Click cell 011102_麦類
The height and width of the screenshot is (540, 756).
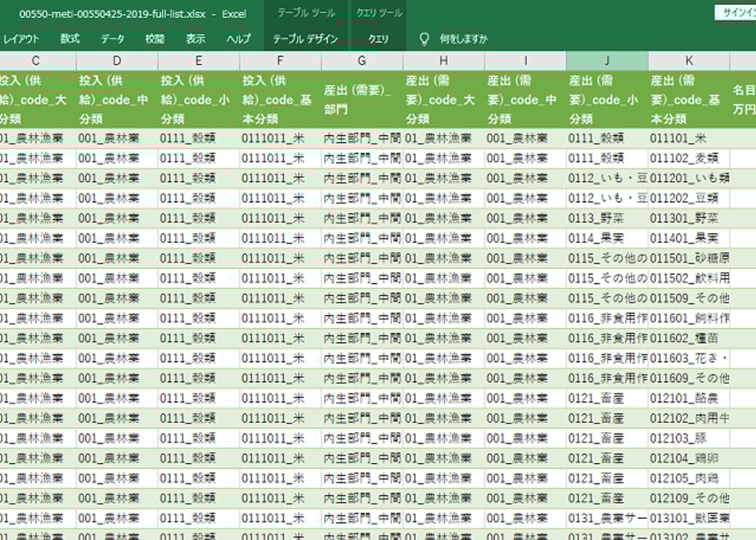pyautogui.click(x=689, y=158)
